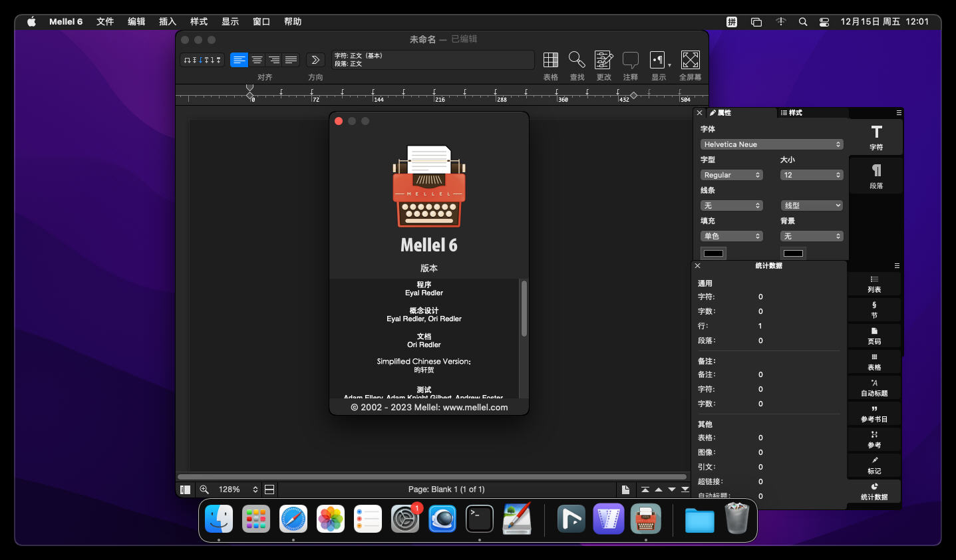Open the 节 (section) palette button
Screen dimensions: 956x560
(x=874, y=310)
